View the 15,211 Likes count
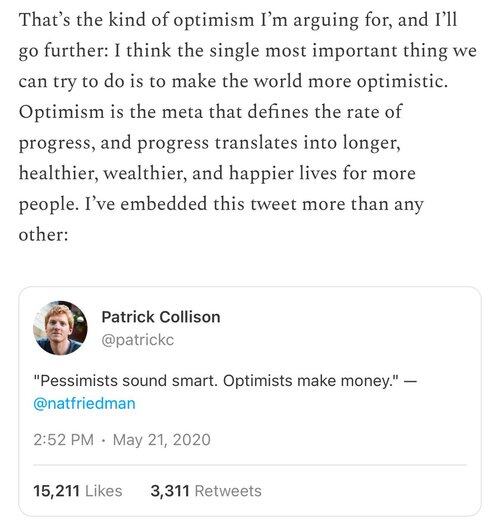The height and width of the screenshot is (530, 500). coord(78,491)
